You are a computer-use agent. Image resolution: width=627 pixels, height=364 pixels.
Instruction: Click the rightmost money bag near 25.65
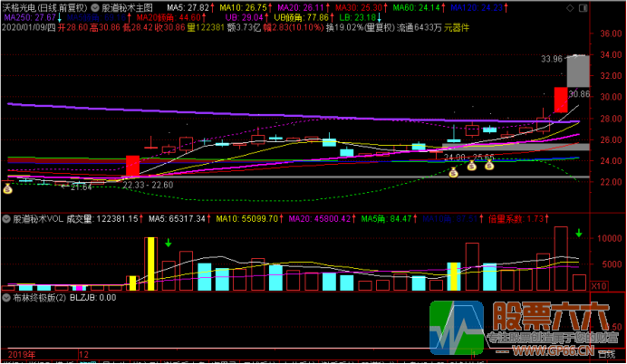coord(489,165)
